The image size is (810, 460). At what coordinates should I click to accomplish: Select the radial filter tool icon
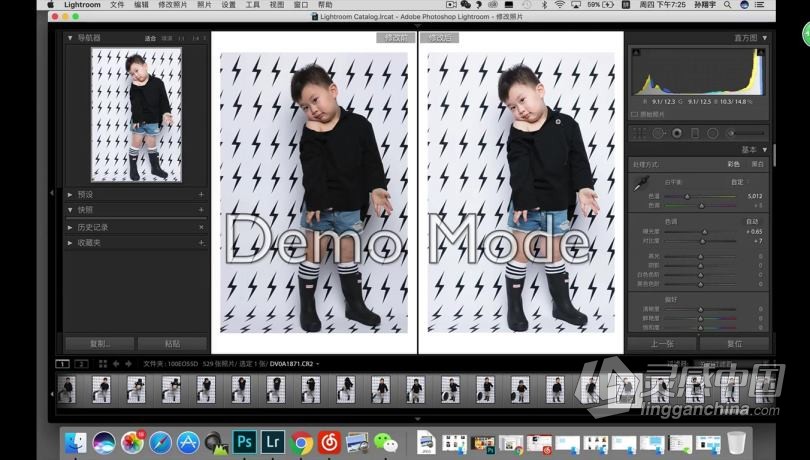[x=713, y=133]
